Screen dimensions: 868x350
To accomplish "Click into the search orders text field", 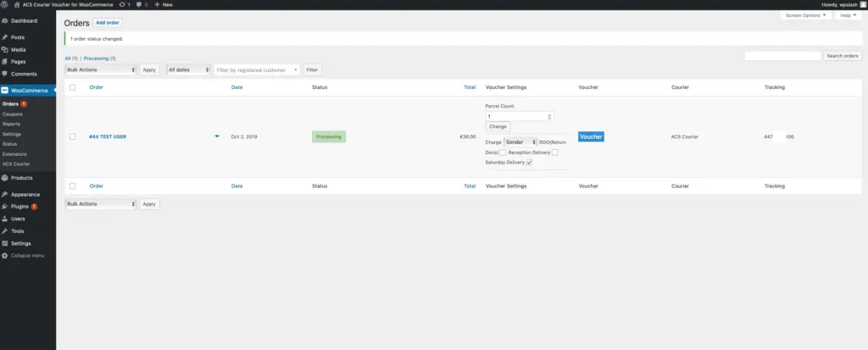I will (x=782, y=56).
